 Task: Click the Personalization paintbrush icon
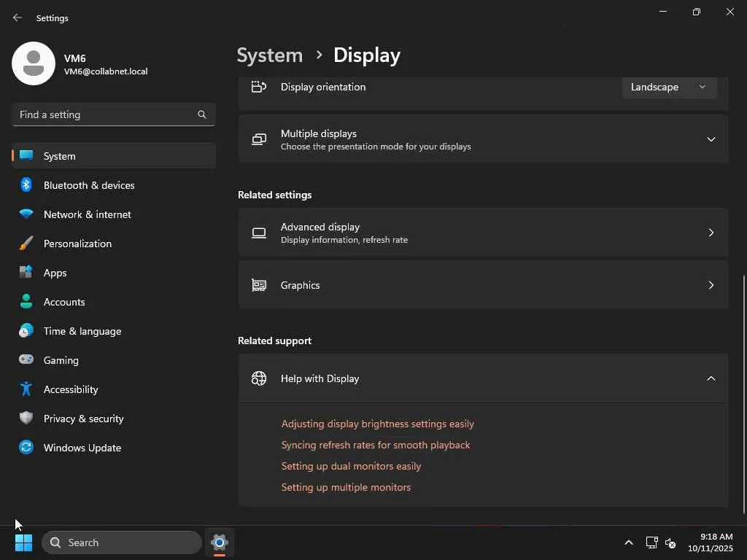tap(26, 244)
